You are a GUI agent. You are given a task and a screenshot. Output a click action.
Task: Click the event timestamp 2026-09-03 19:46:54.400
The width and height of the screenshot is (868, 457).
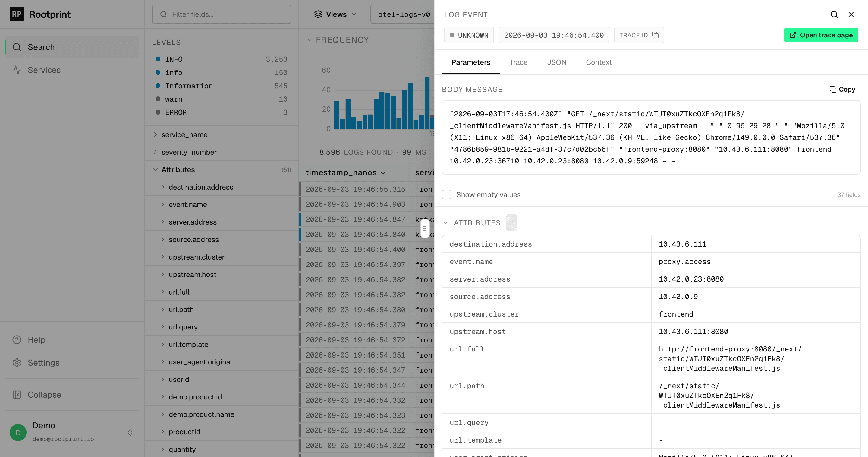[554, 35]
